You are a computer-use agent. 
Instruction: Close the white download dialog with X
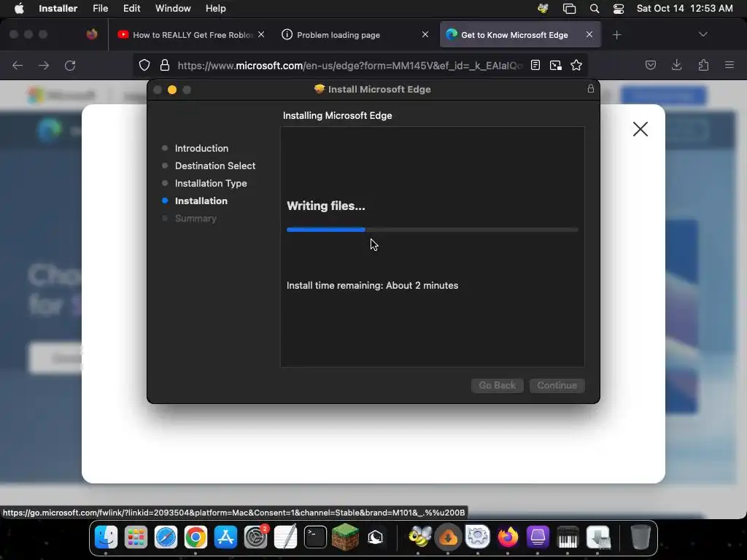(640, 129)
